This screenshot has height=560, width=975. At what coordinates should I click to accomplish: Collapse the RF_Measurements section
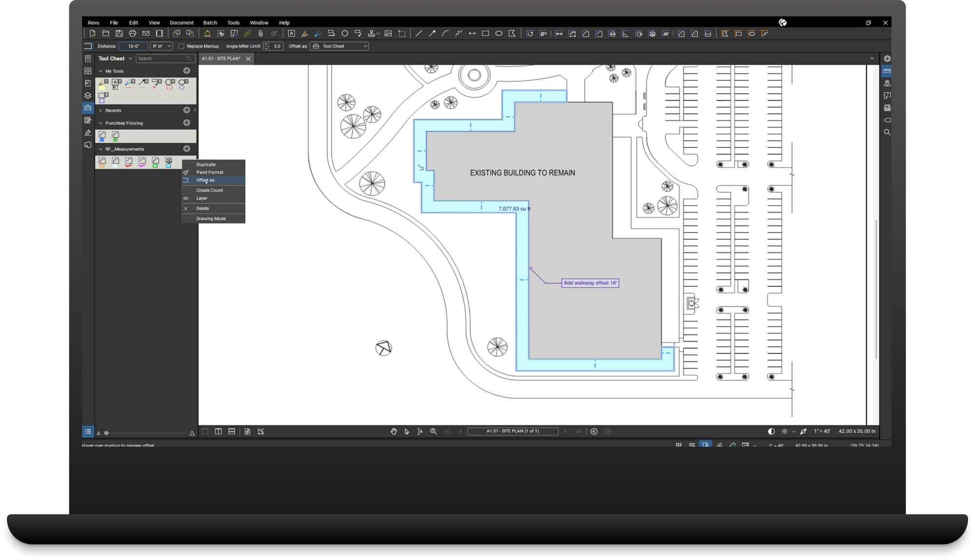coord(101,149)
